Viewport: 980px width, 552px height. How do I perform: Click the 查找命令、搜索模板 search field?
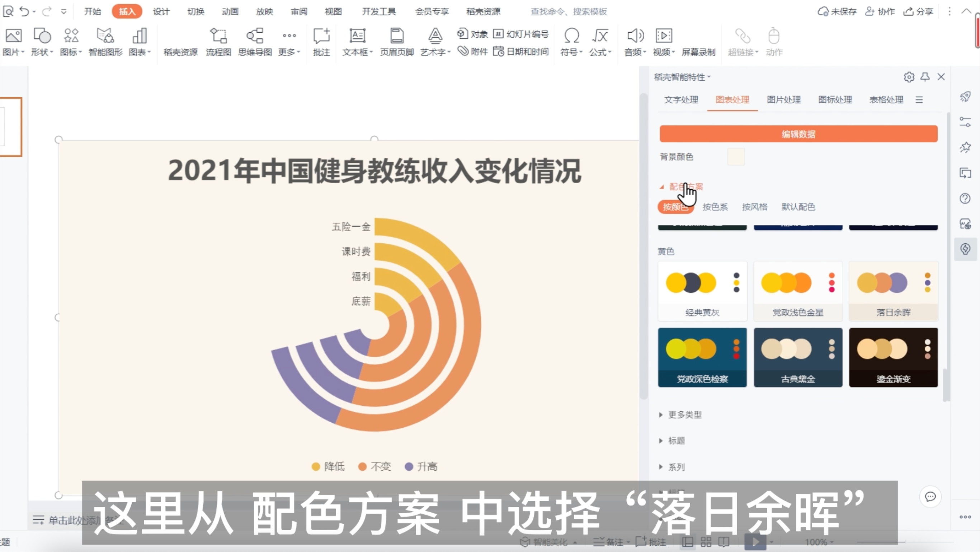click(568, 12)
